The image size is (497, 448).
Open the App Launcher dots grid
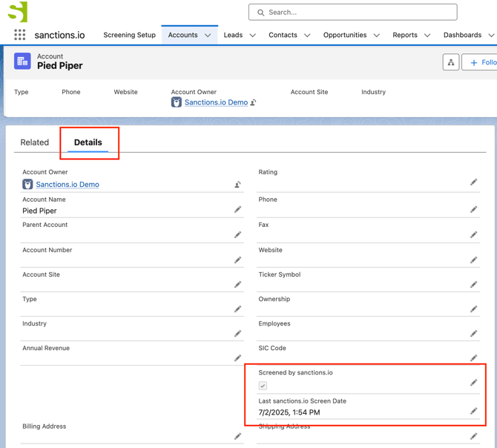19,35
